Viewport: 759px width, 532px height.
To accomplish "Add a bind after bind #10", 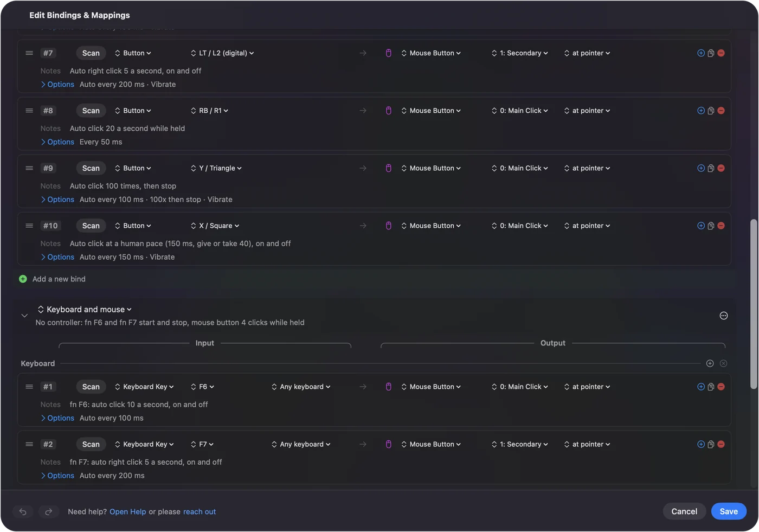I will (x=701, y=226).
